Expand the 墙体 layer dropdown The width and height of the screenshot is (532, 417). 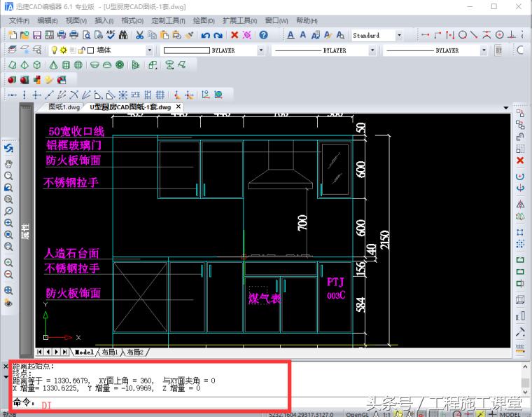click(149, 50)
